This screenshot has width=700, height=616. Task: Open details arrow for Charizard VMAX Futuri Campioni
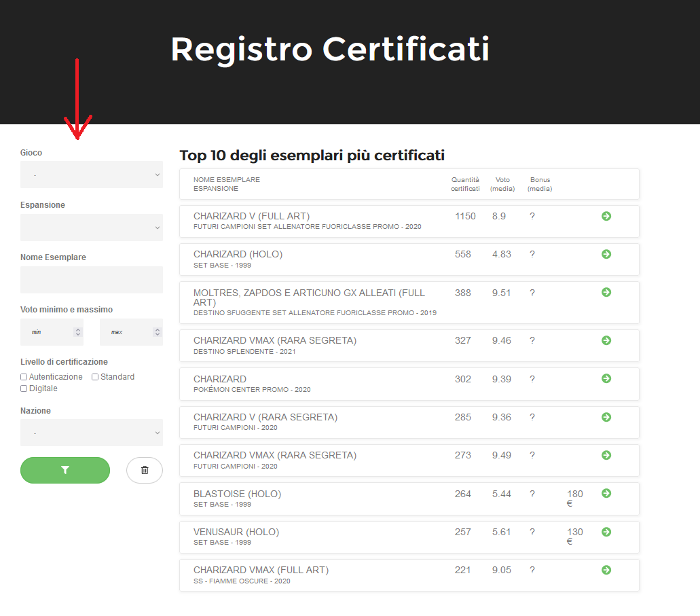[x=606, y=455]
